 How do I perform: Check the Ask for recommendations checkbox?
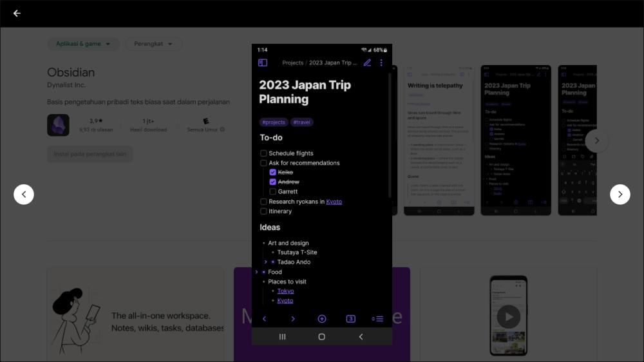263,163
